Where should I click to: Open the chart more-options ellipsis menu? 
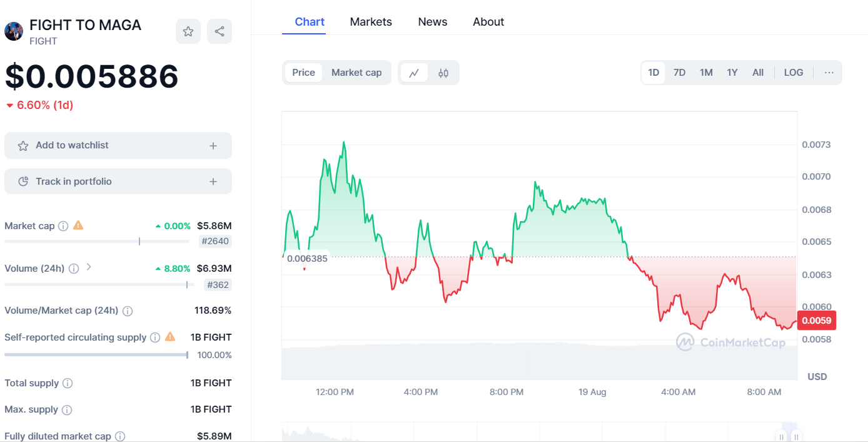tap(829, 73)
